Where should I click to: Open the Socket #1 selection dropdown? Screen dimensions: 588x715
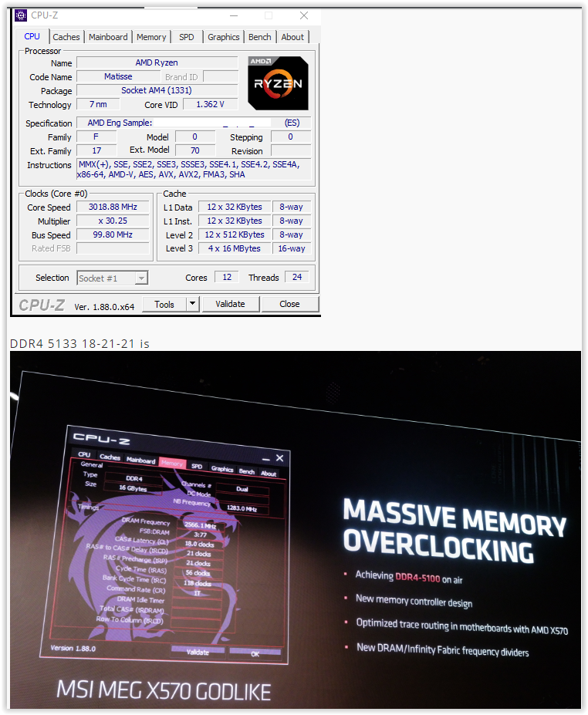click(x=112, y=278)
